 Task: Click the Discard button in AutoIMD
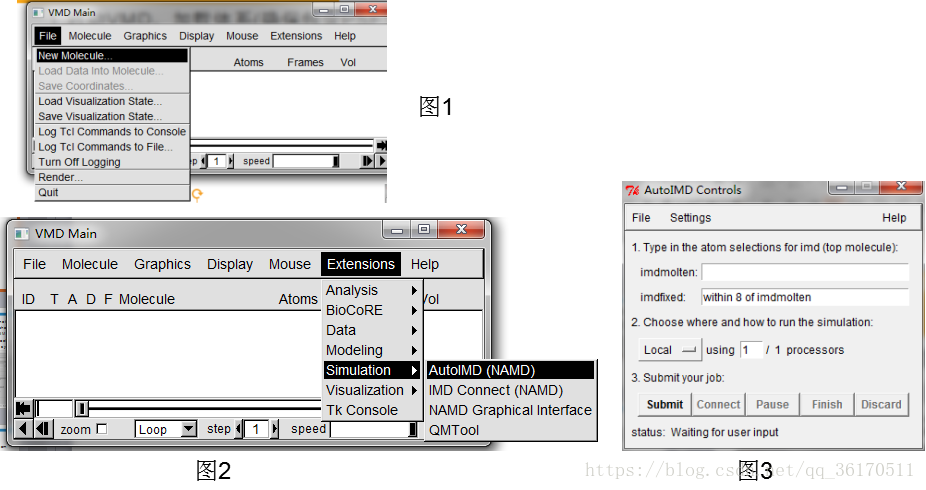click(x=881, y=404)
